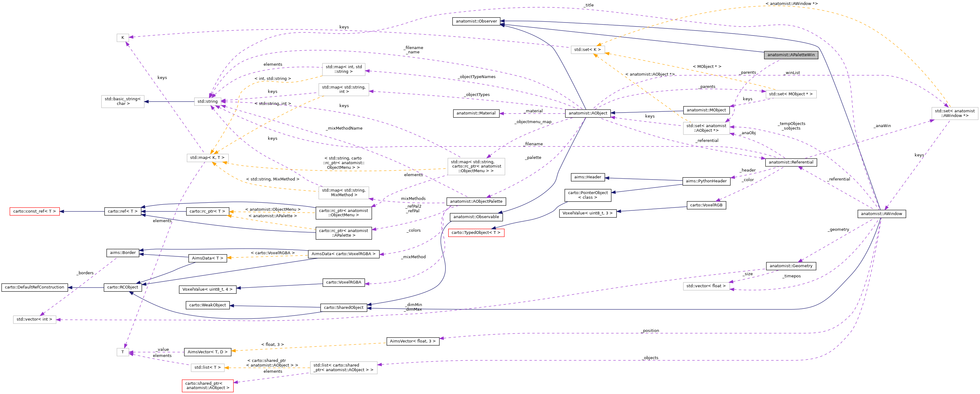Open the anatomist::AWindow node
Viewport: 980px width, 394px height.
pos(881,214)
